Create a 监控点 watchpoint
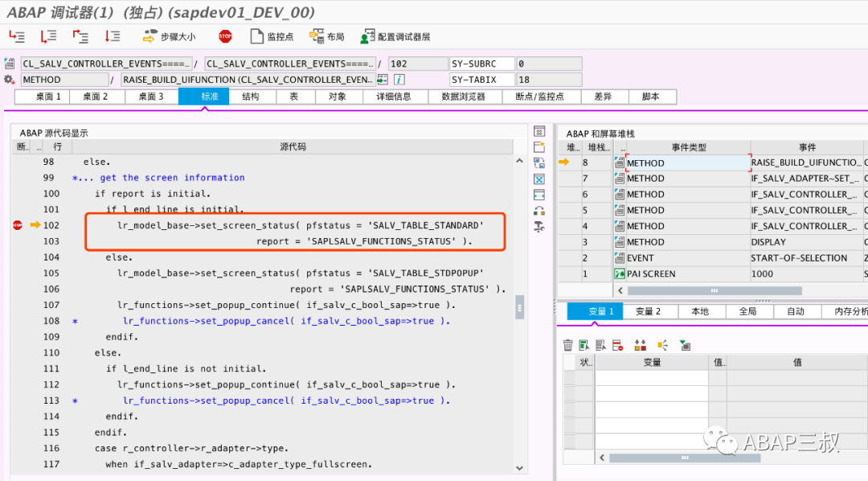 pyautogui.click(x=272, y=36)
